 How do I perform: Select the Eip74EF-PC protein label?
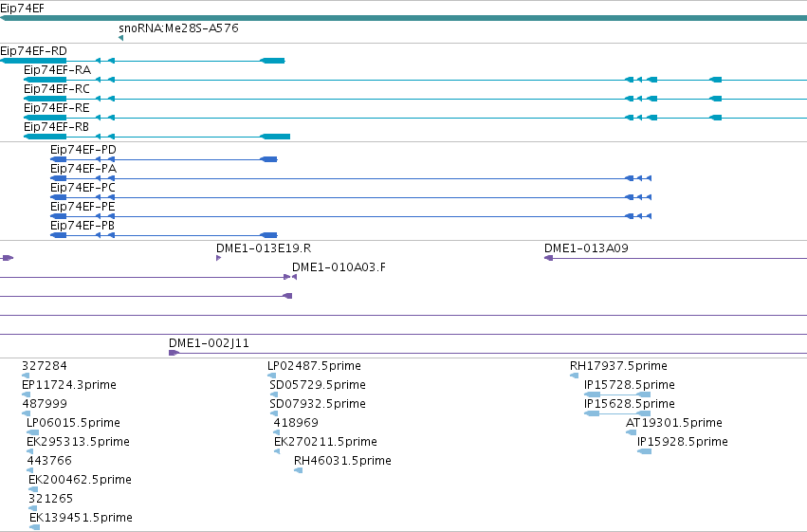(x=83, y=188)
